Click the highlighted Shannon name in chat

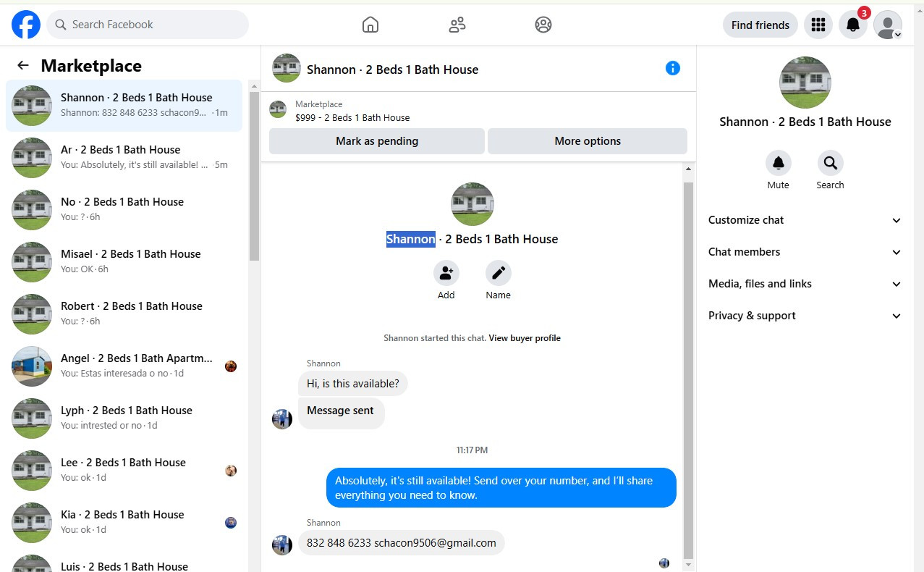(411, 239)
